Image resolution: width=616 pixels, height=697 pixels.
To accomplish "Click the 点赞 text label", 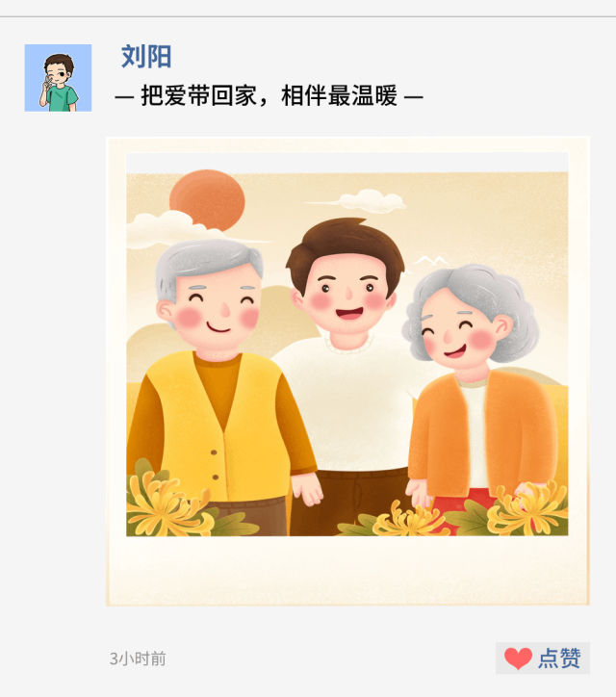I will (559, 658).
